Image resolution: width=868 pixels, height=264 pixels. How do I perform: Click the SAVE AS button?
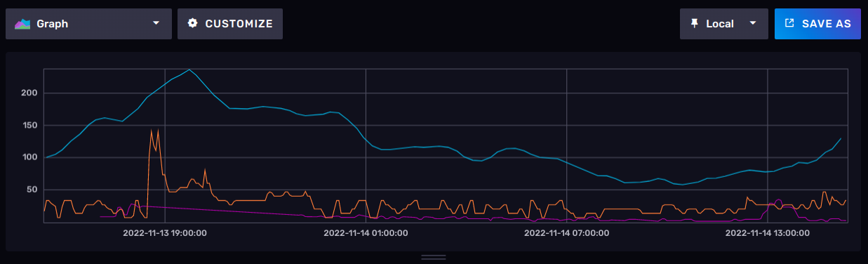817,24
